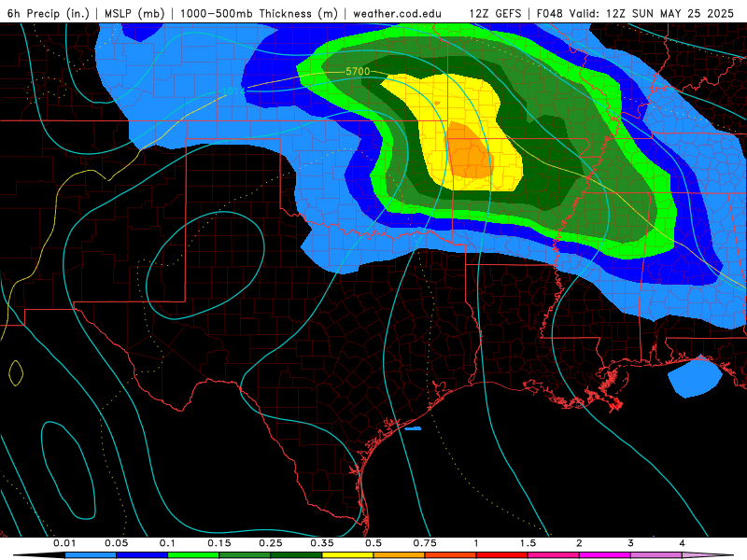The image size is (747, 560).
Task: Click the pink 1.5 legend swatch
Action: click(x=554, y=555)
